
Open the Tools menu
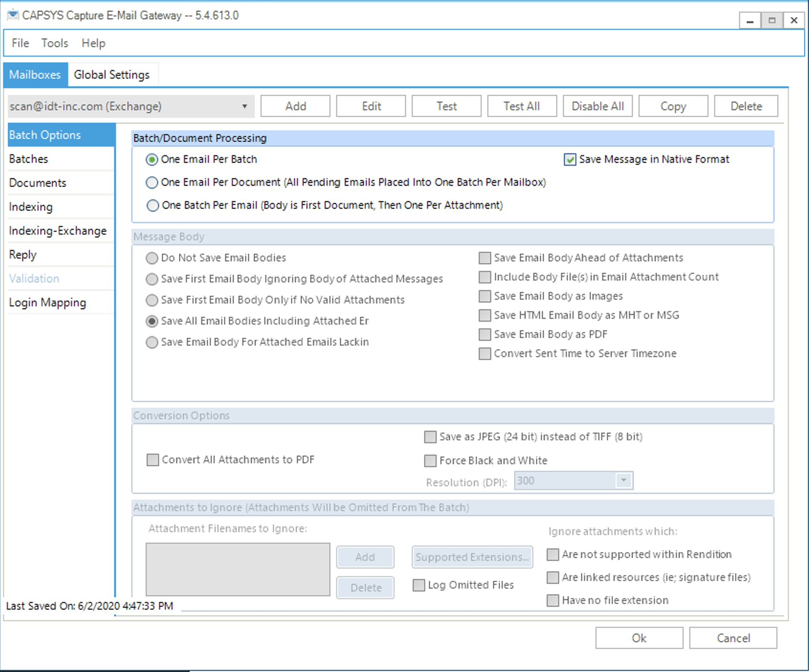54,43
